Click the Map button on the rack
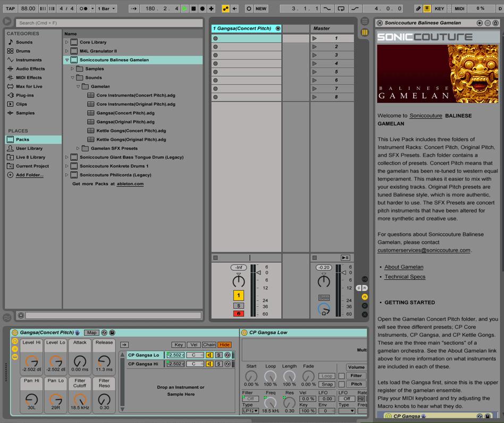Screen dimensions: 504x423 91,333
